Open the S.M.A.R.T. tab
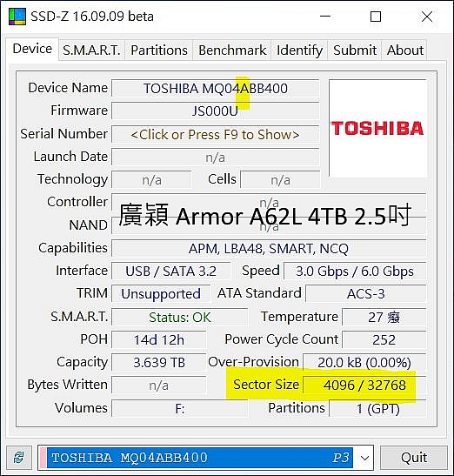 coord(91,50)
